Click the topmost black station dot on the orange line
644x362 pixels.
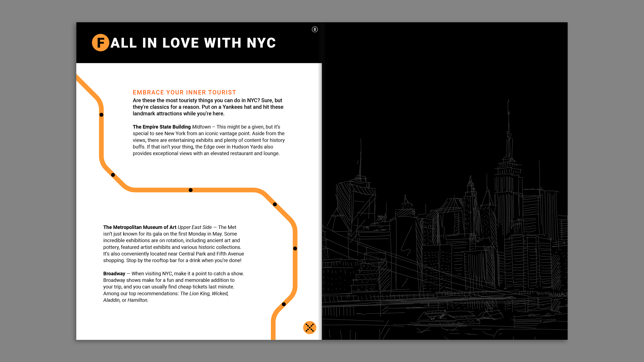[x=101, y=115]
